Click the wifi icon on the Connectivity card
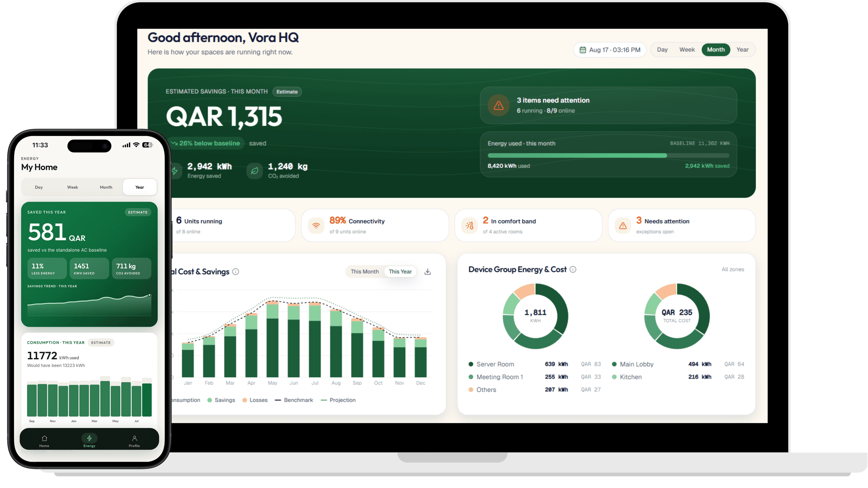This screenshot has width=868, height=488. 316,226
